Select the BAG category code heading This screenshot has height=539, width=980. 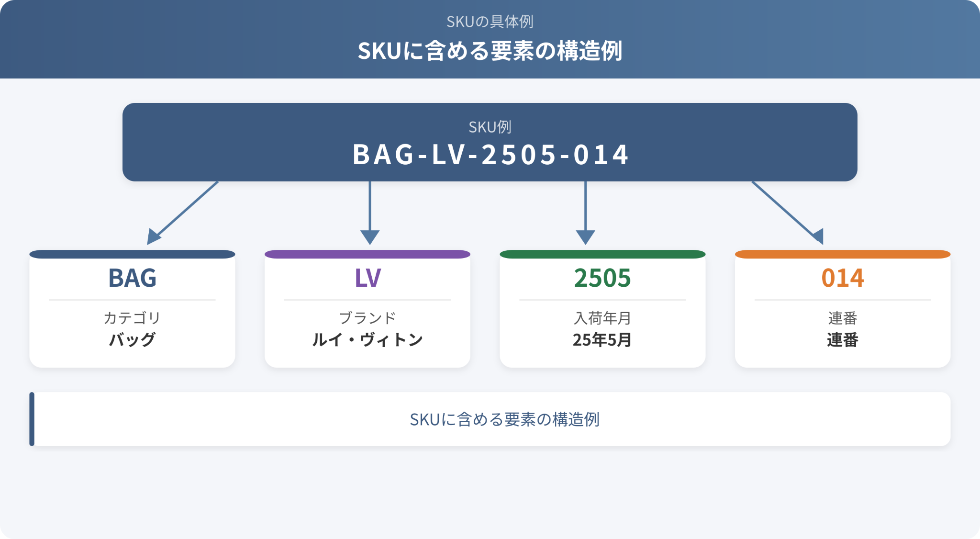[x=132, y=278]
